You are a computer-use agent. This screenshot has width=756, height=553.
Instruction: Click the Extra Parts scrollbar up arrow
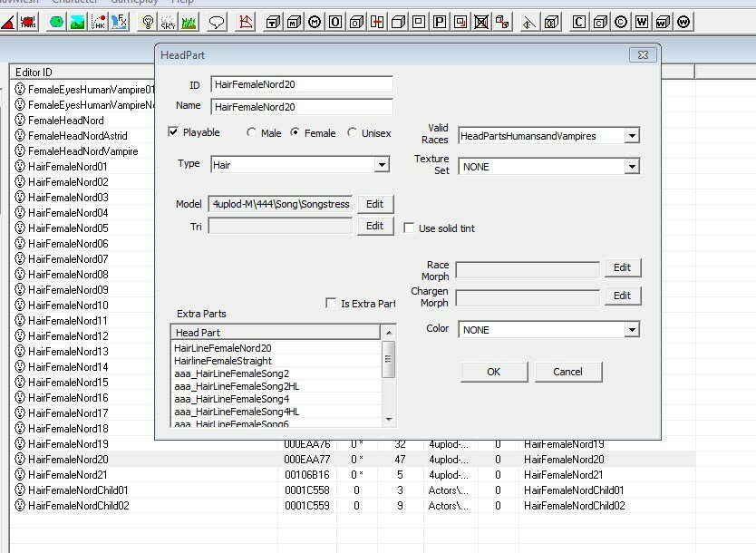[x=389, y=333]
